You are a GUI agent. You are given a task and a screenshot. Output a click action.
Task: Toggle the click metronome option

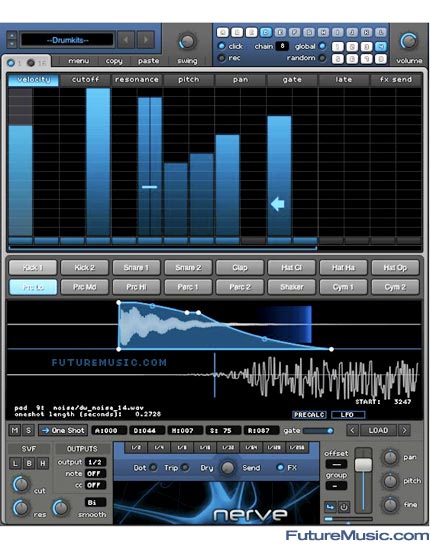tap(221, 46)
